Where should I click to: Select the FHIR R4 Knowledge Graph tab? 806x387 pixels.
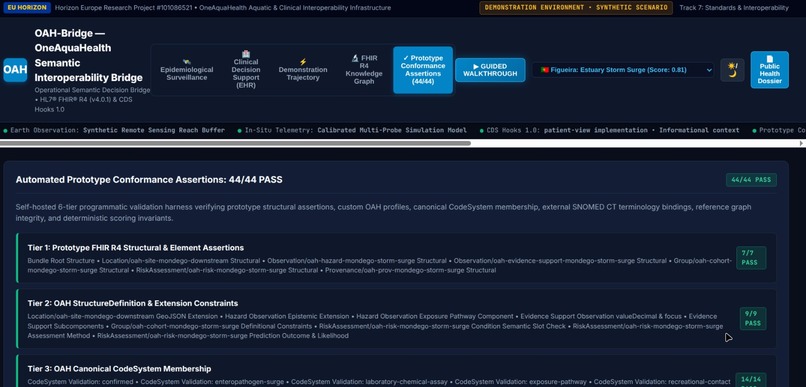pos(364,70)
